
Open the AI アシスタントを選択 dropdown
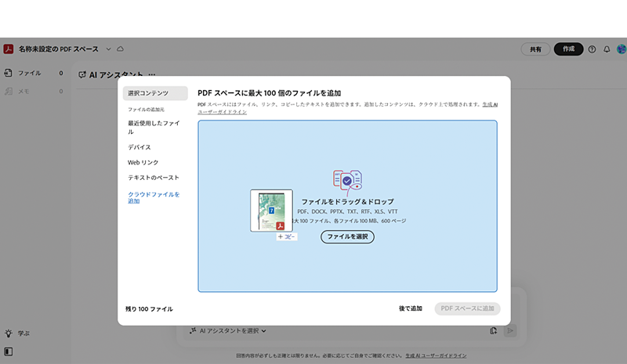(229, 331)
